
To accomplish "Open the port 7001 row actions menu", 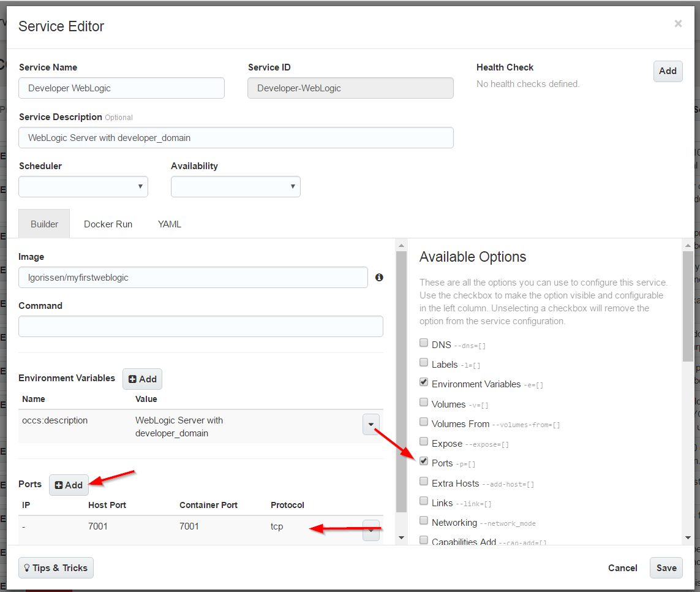I will point(371,530).
